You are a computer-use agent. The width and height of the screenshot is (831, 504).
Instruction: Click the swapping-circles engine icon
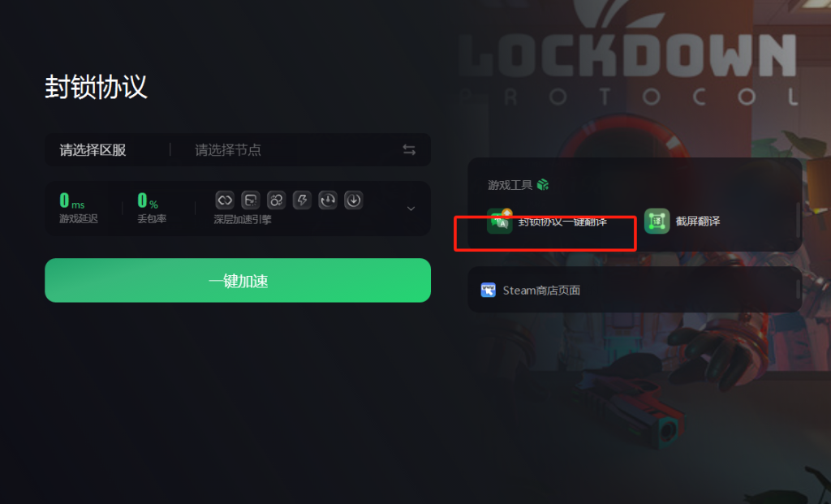(x=276, y=200)
